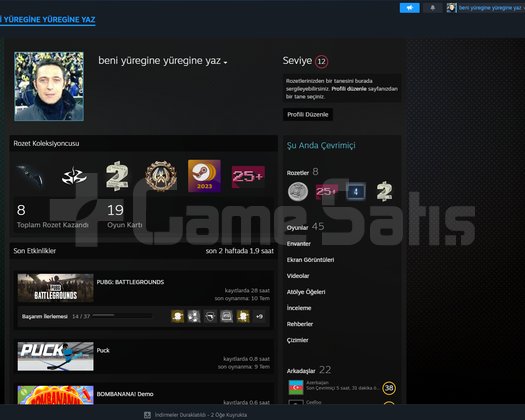Select the dark first badge in the showcase
Viewport: 525px width, 420px height.
point(31,176)
